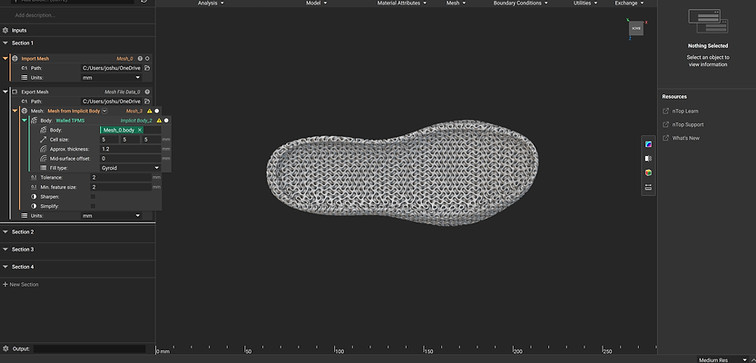Click the Inputs gear icon
Viewport: 756px width, 363px height.
click(x=5, y=30)
